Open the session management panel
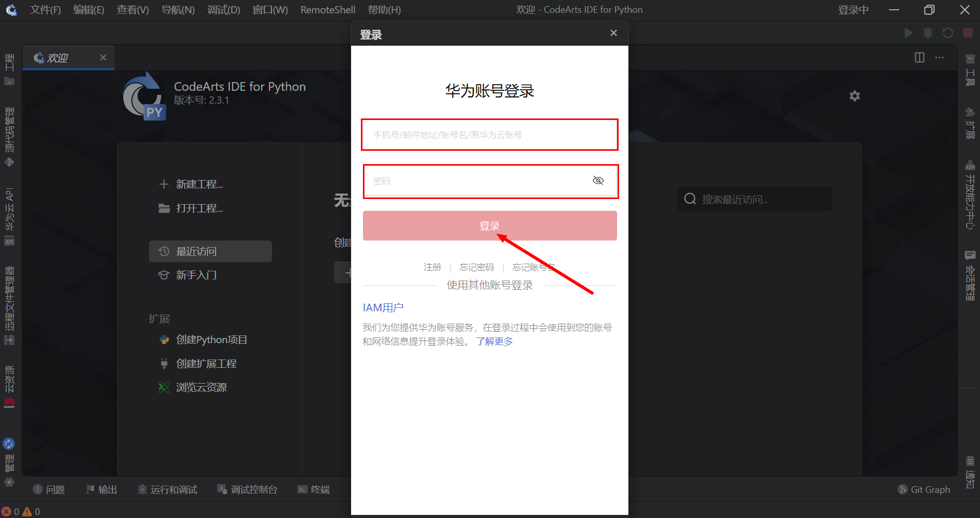This screenshot has height=518, width=980. (970, 277)
